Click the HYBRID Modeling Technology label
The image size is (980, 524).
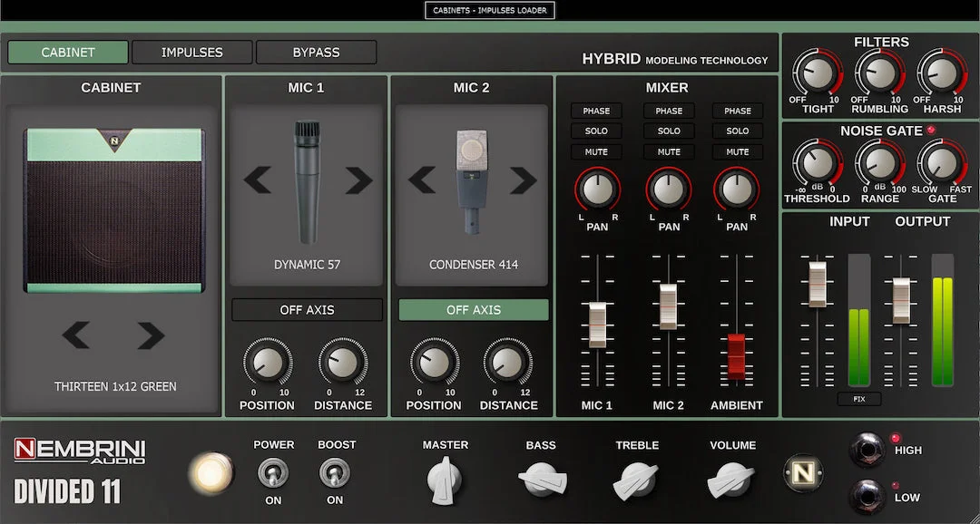675,59
